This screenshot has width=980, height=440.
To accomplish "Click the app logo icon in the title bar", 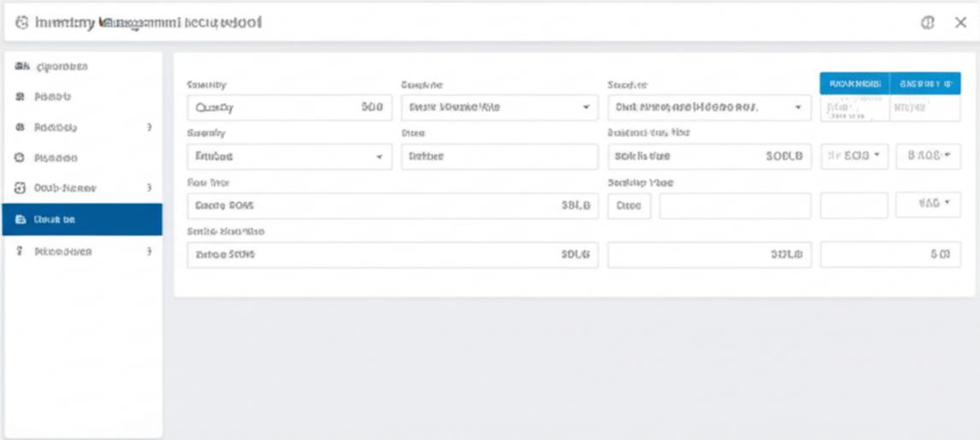I will pyautogui.click(x=21, y=23).
